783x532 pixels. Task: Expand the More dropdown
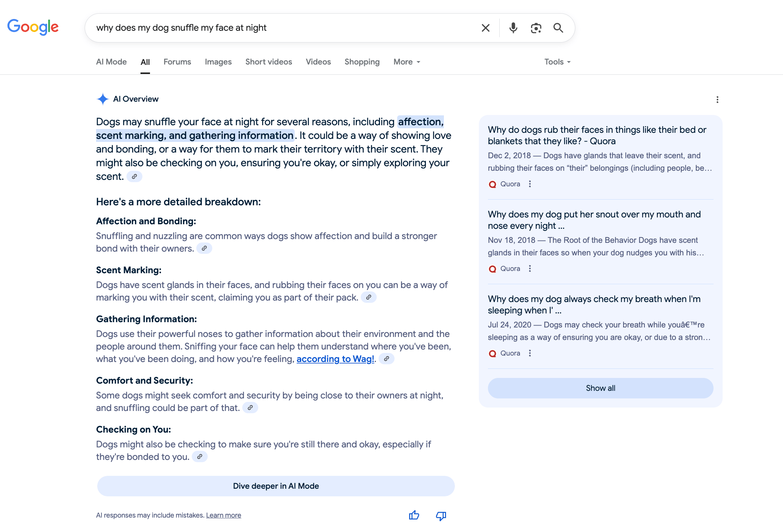[x=407, y=62]
